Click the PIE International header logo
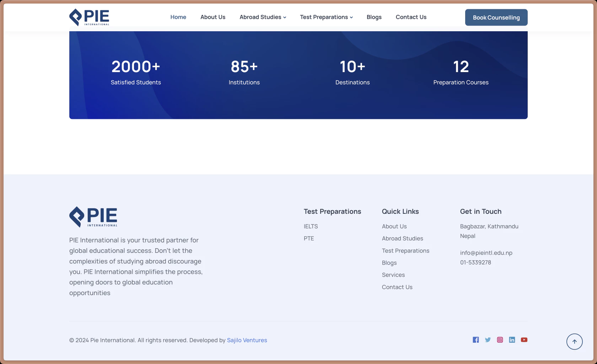597x364 pixels. pyautogui.click(x=89, y=17)
